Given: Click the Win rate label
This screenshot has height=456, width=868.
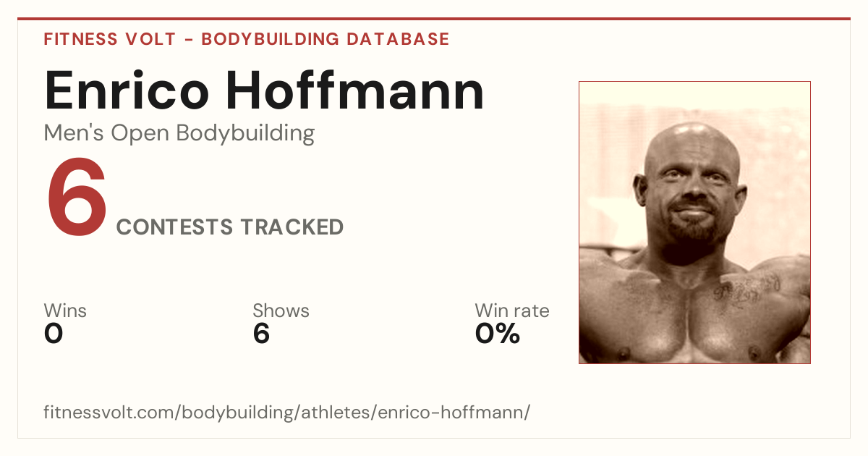Looking at the screenshot, I should coord(512,311).
